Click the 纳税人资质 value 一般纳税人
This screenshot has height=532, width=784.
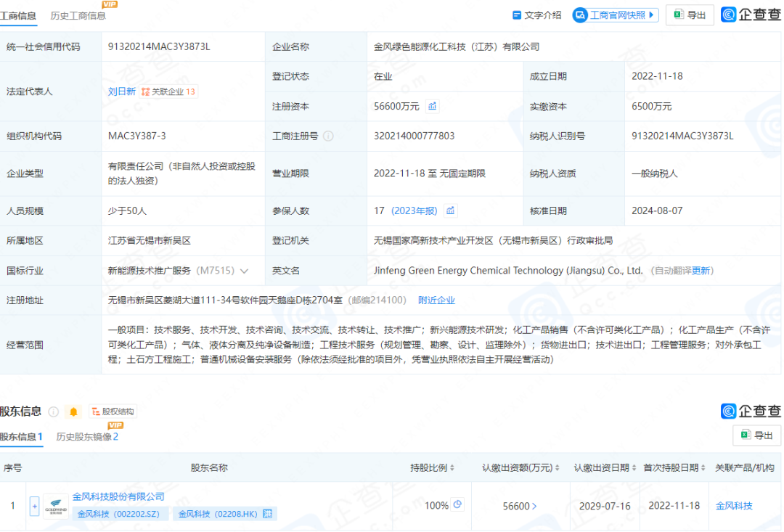pos(655,173)
